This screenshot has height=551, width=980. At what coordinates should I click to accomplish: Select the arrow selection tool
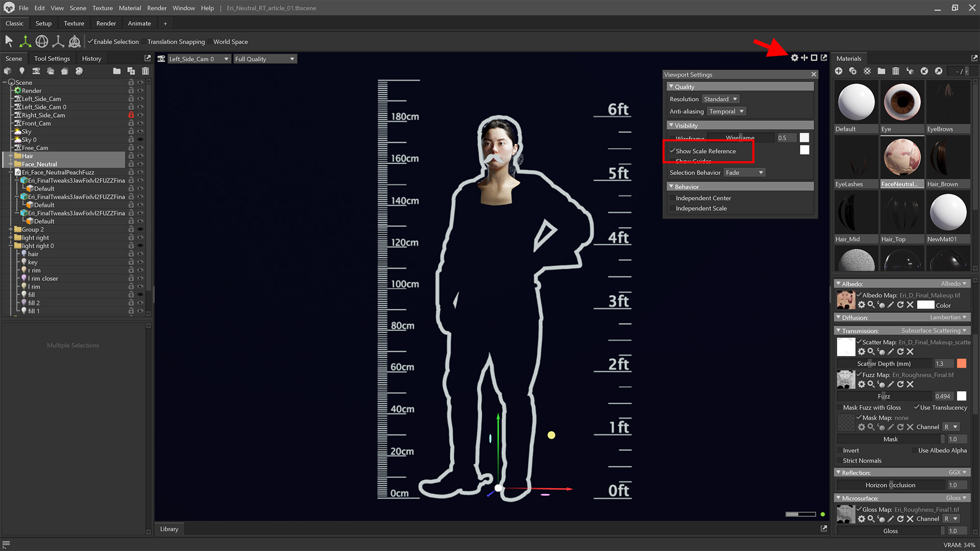pyautogui.click(x=9, y=41)
